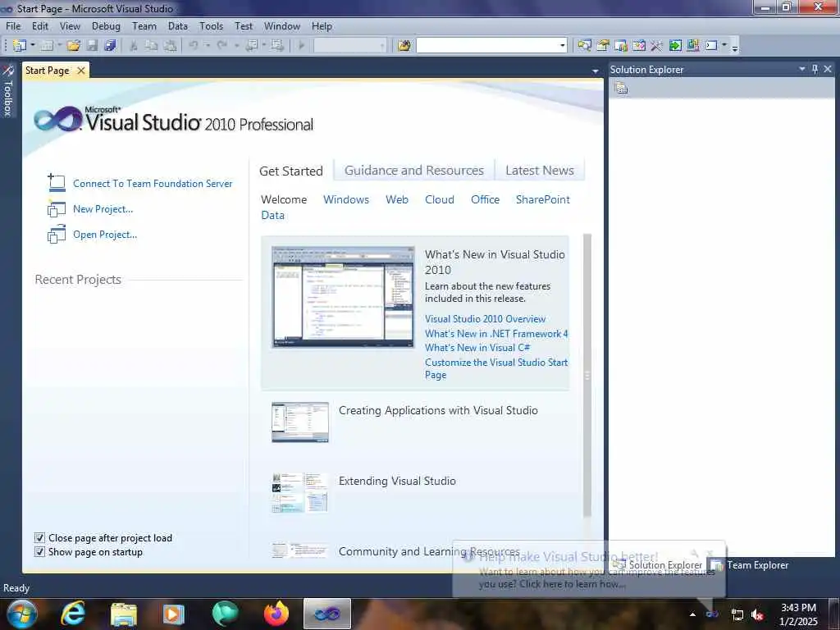Uncheck Show page on startup
Image resolution: width=840 pixels, height=630 pixels.
point(39,552)
